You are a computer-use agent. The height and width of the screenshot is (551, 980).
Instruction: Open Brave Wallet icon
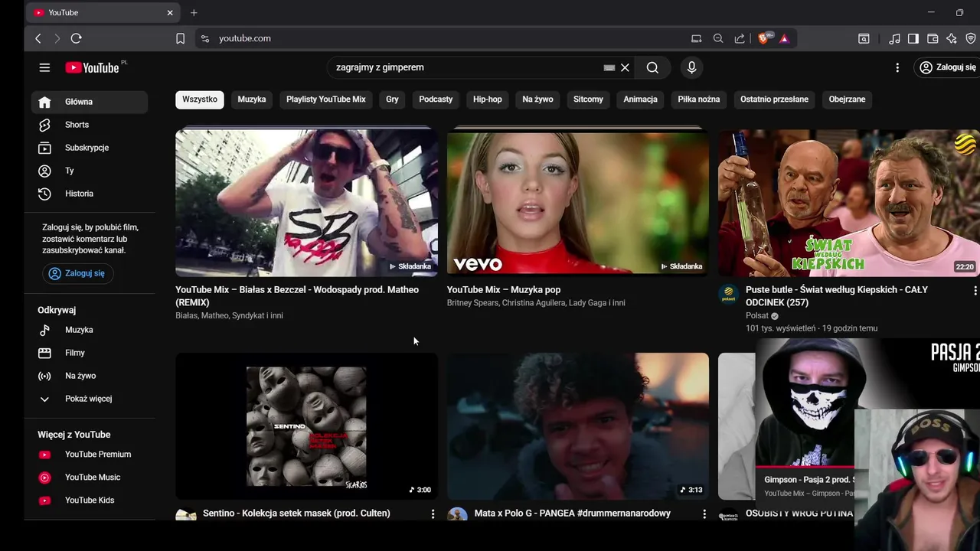pos(933,38)
